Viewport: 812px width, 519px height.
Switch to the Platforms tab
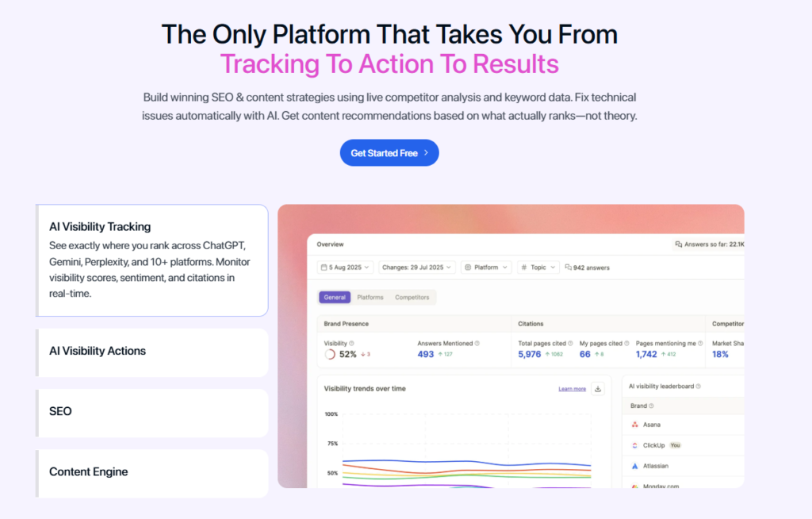(370, 298)
